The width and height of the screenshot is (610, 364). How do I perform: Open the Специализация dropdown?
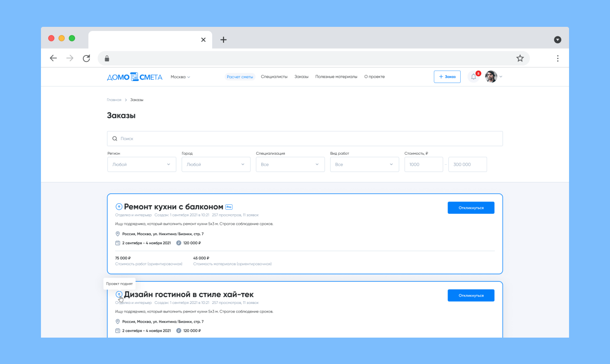pyautogui.click(x=290, y=164)
